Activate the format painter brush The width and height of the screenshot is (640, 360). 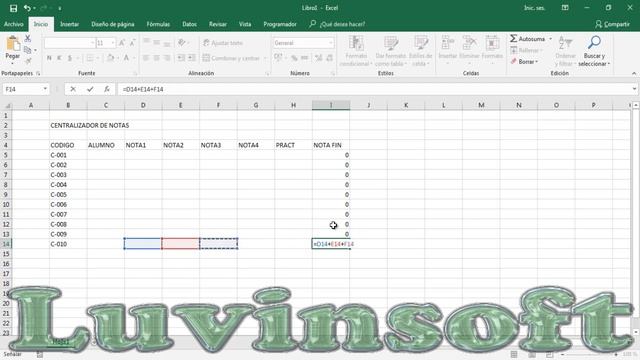tap(28, 61)
